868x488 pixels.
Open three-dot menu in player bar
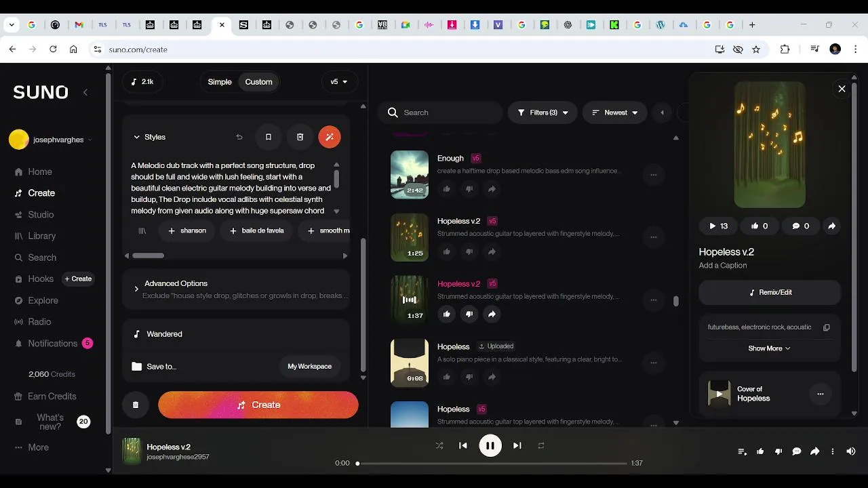click(x=833, y=451)
